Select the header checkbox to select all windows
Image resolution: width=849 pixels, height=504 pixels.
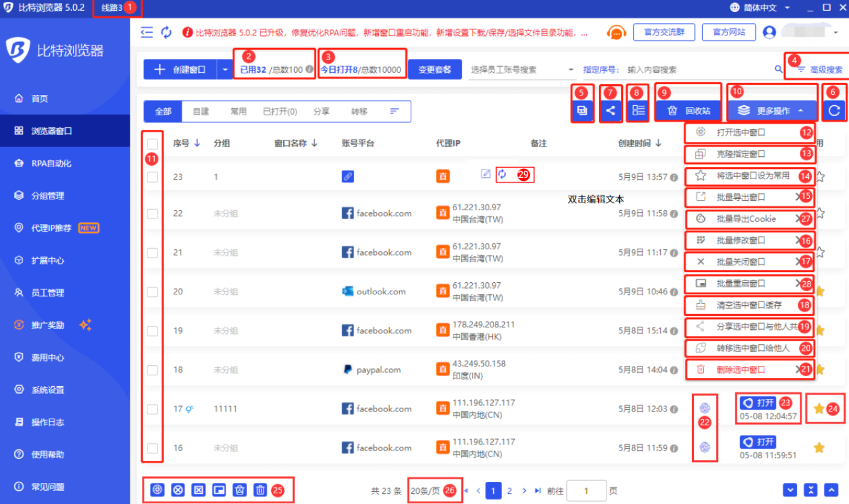(152, 143)
